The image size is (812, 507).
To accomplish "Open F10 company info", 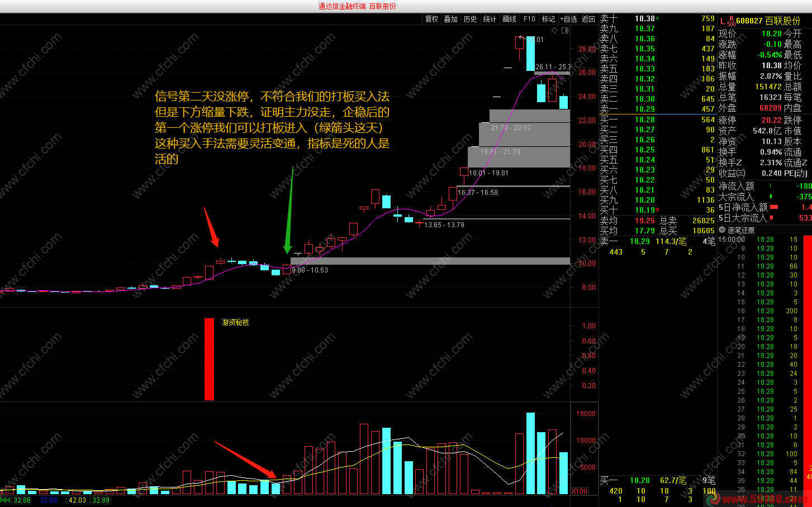I will (x=529, y=19).
